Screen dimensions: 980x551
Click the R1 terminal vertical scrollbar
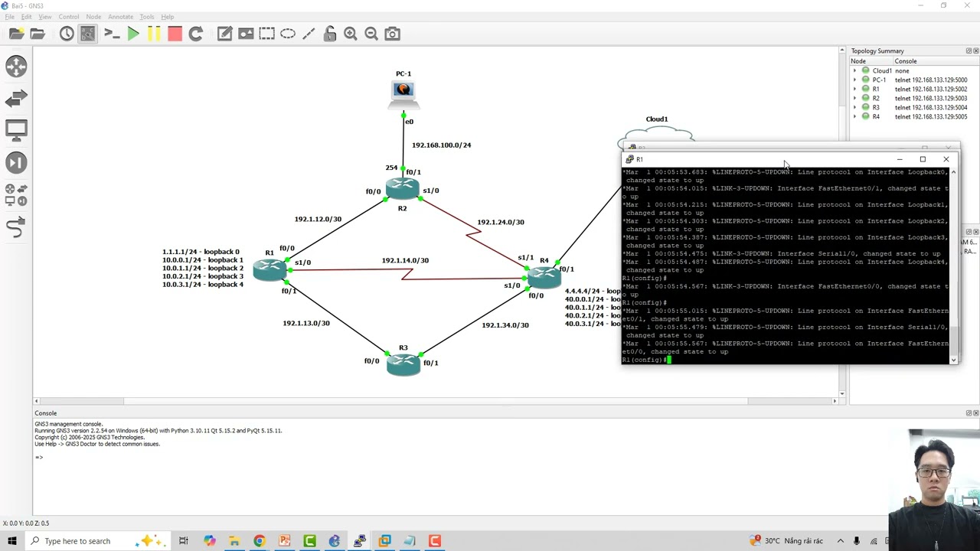point(953,266)
